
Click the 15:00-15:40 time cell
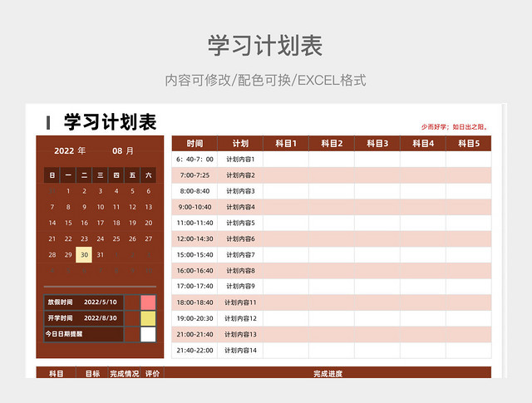(195, 255)
